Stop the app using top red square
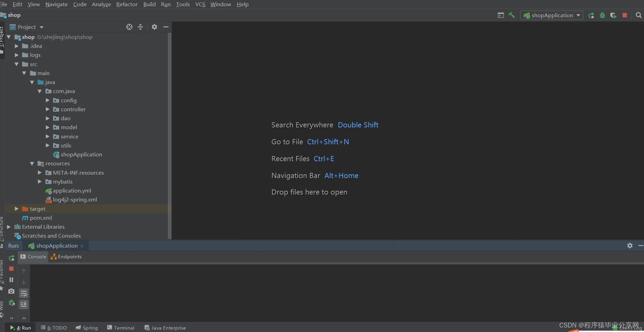Screen dimensions: 644x332 point(625,15)
